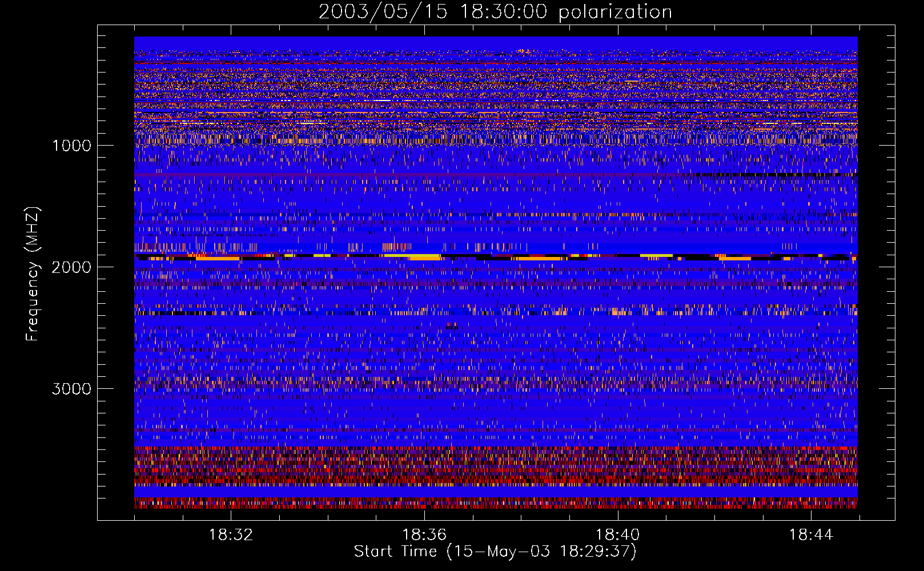Select the 18:36 time tick label

tap(424, 535)
